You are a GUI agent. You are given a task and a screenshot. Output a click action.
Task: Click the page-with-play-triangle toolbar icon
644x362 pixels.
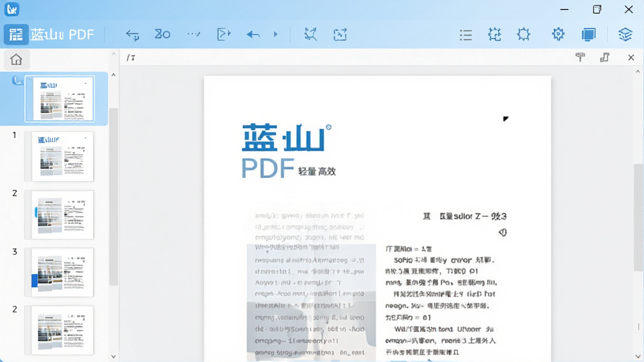pyautogui.click(x=223, y=34)
